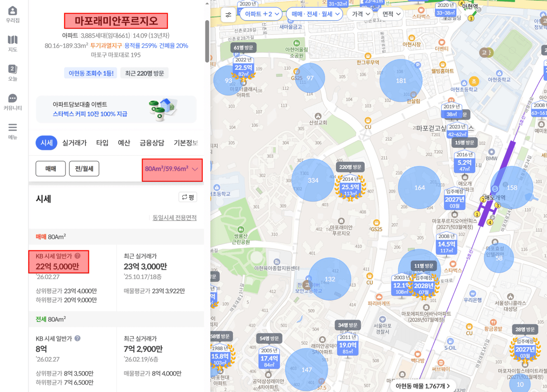
Task: Click 5.2억 47㎡ price marker
Action: 465,162
